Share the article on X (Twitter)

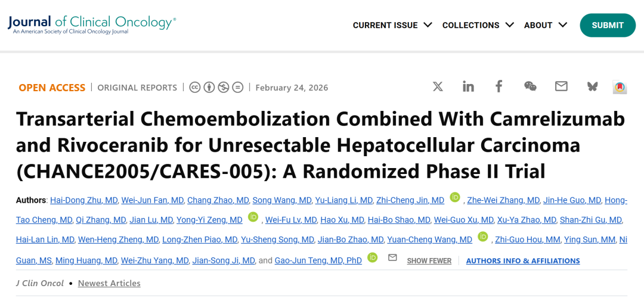click(438, 86)
